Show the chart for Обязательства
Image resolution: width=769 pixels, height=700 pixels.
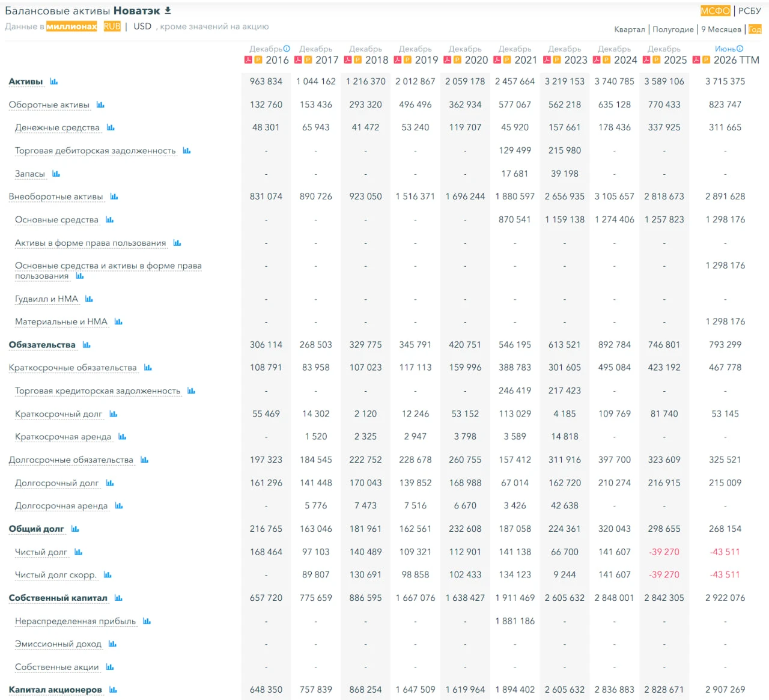[x=87, y=345]
